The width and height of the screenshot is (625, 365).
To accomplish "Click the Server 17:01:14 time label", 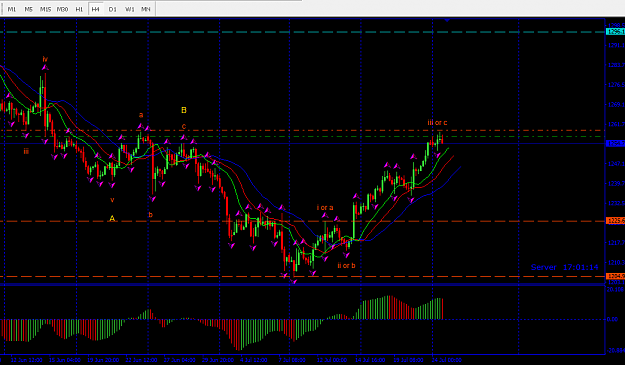I will pyautogui.click(x=565, y=267).
